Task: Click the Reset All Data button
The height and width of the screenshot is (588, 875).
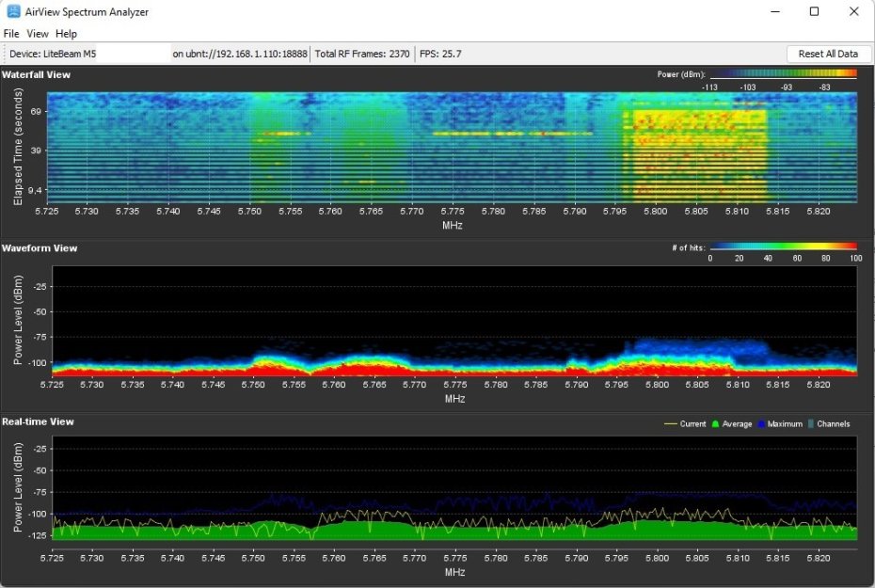Action: tap(828, 54)
